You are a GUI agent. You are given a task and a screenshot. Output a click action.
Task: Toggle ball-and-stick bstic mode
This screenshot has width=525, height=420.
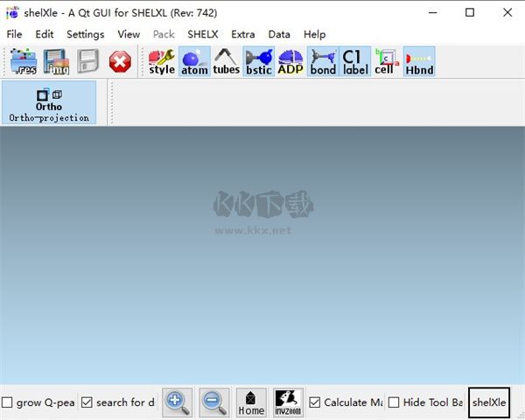259,61
